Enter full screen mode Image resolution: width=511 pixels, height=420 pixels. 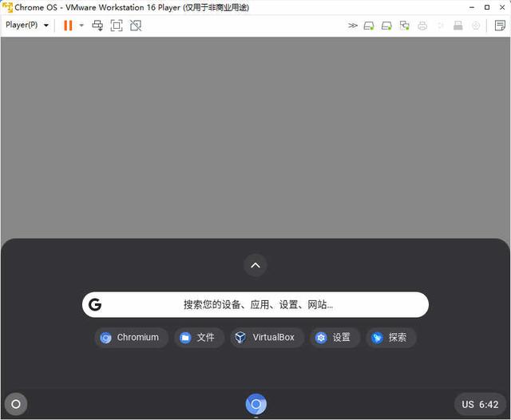[117, 26]
